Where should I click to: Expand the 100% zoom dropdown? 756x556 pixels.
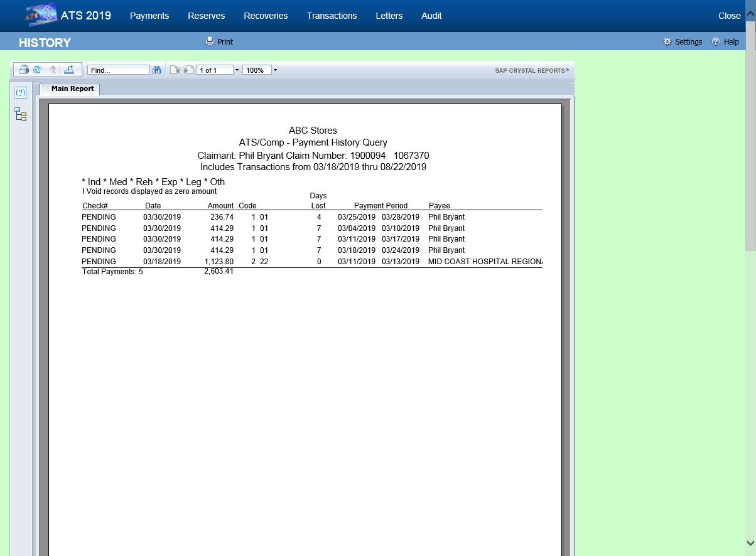click(275, 70)
